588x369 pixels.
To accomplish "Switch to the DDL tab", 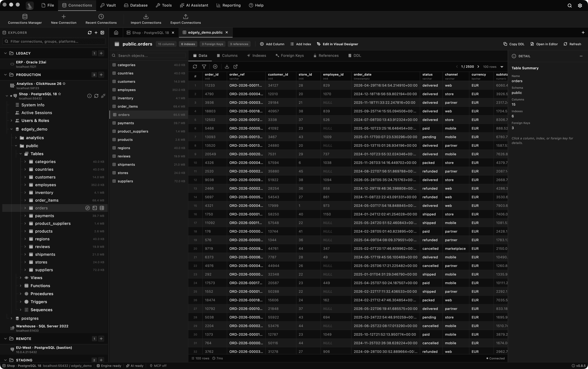I will tap(355, 56).
